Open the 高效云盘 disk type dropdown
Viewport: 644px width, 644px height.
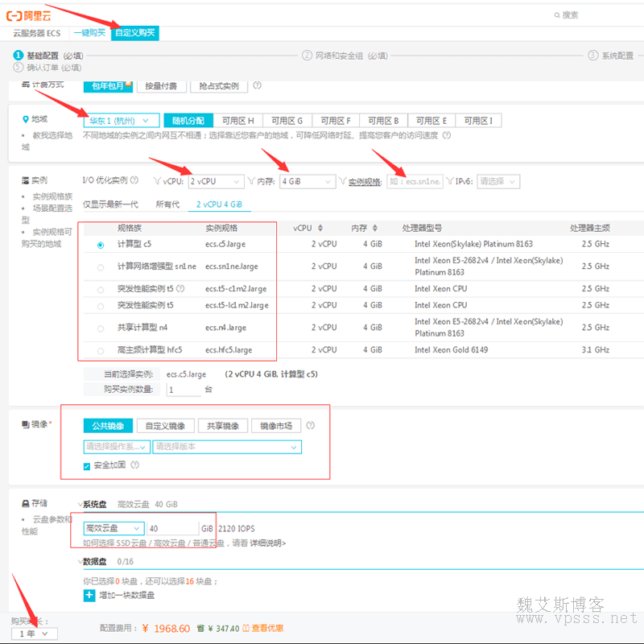pos(113,529)
